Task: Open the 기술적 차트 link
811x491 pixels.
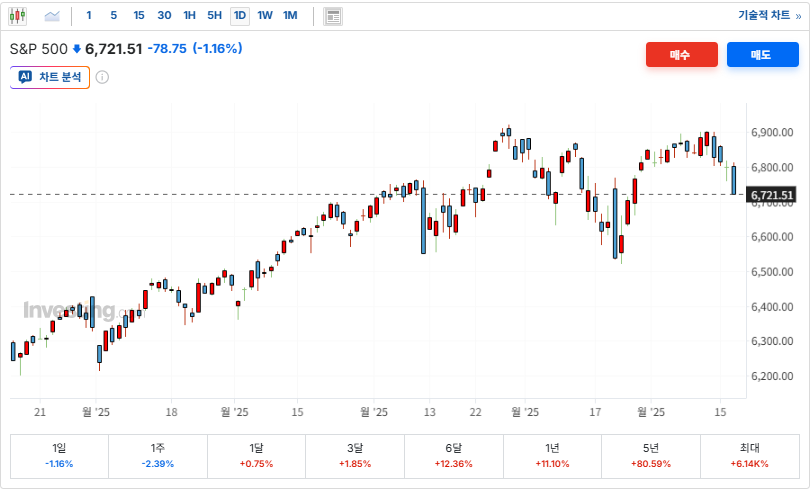Action: coord(770,16)
